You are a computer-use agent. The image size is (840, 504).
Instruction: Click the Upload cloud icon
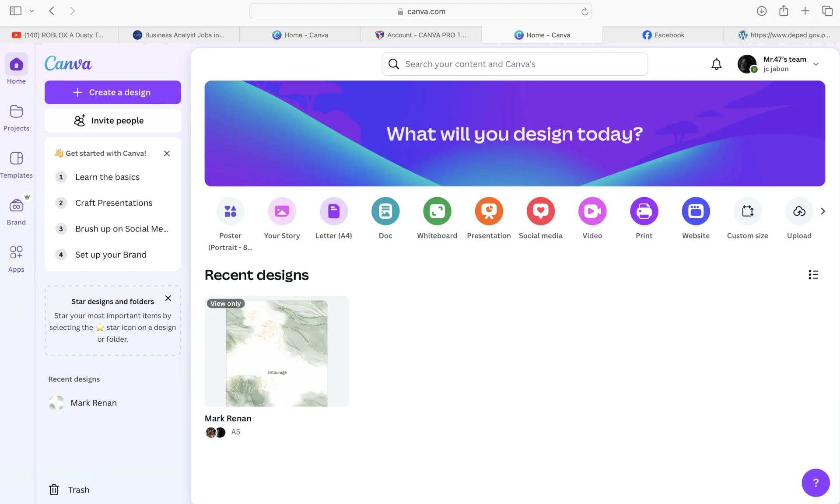coord(799,211)
